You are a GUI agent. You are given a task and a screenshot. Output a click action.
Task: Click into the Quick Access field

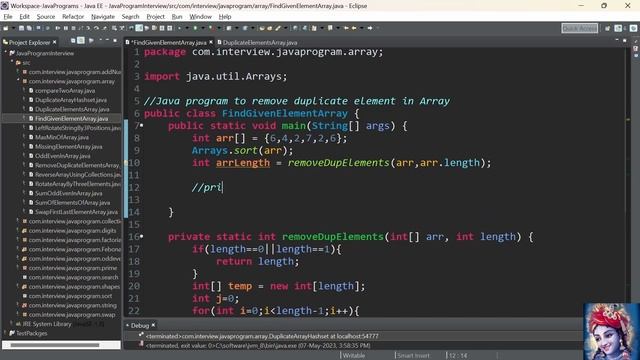(580, 28)
